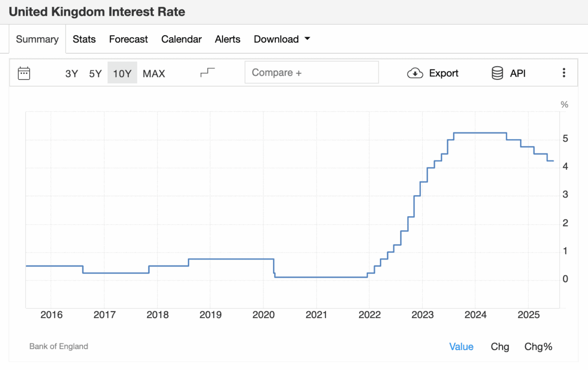Open the three-dot more options menu
The image size is (588, 370).
pyautogui.click(x=564, y=73)
